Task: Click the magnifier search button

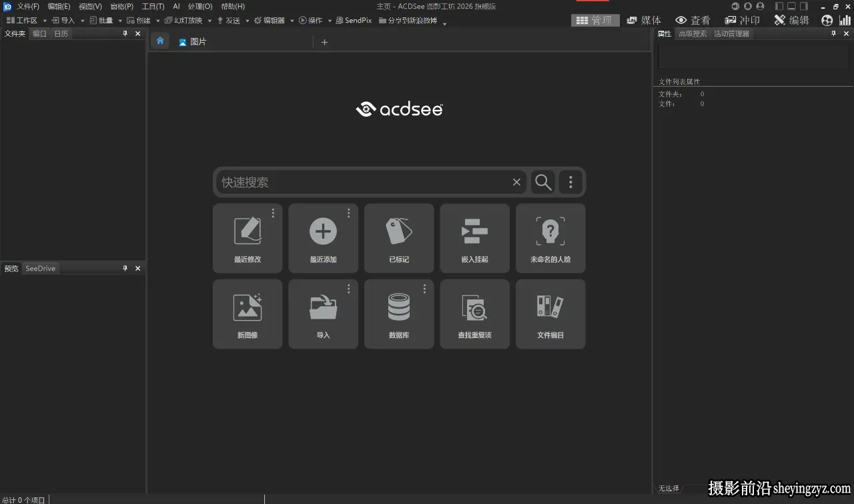Action: click(543, 182)
